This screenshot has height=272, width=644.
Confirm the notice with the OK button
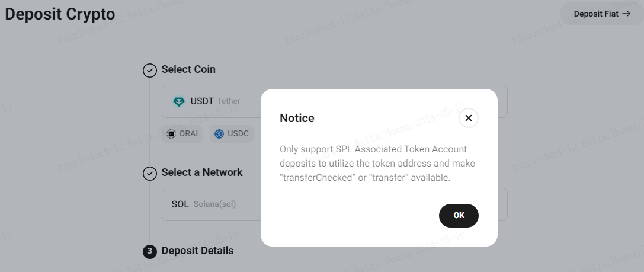point(459,215)
